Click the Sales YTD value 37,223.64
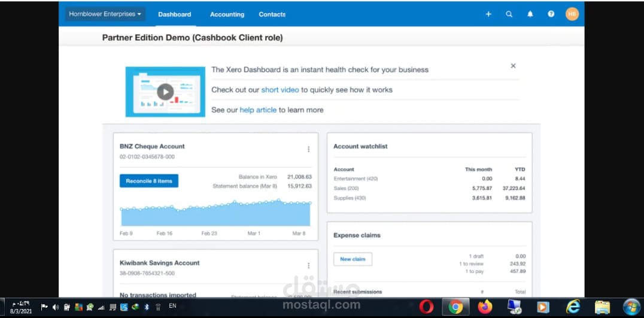The width and height of the screenshot is (644, 318). pos(514,188)
